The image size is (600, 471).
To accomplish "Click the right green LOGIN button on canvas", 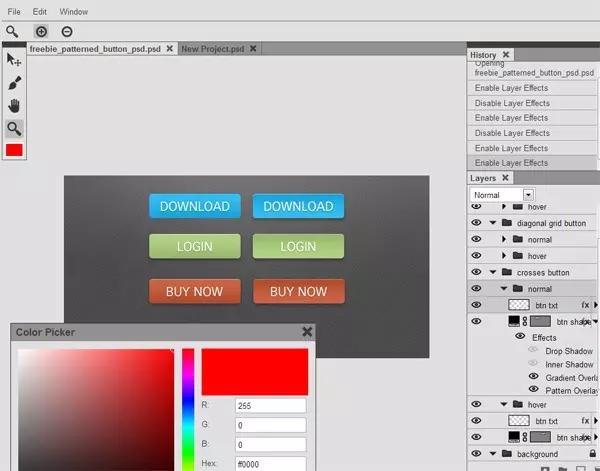I will pos(298,246).
